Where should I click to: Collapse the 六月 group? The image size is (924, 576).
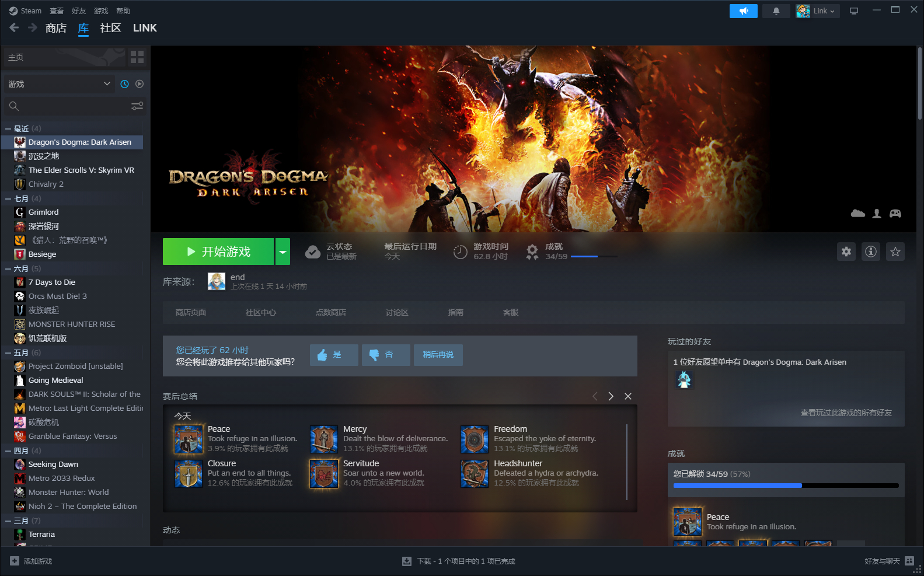(x=8, y=268)
